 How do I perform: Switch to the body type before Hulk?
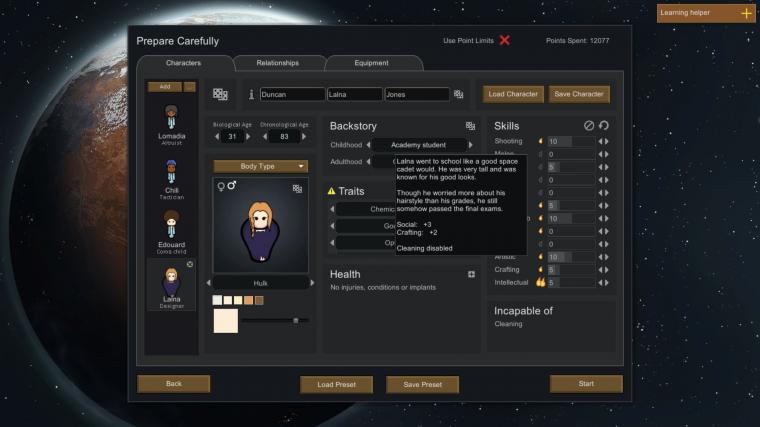(208, 283)
